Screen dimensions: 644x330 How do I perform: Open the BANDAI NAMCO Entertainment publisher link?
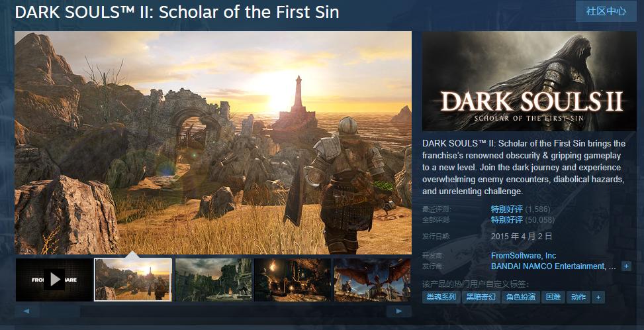click(x=553, y=266)
